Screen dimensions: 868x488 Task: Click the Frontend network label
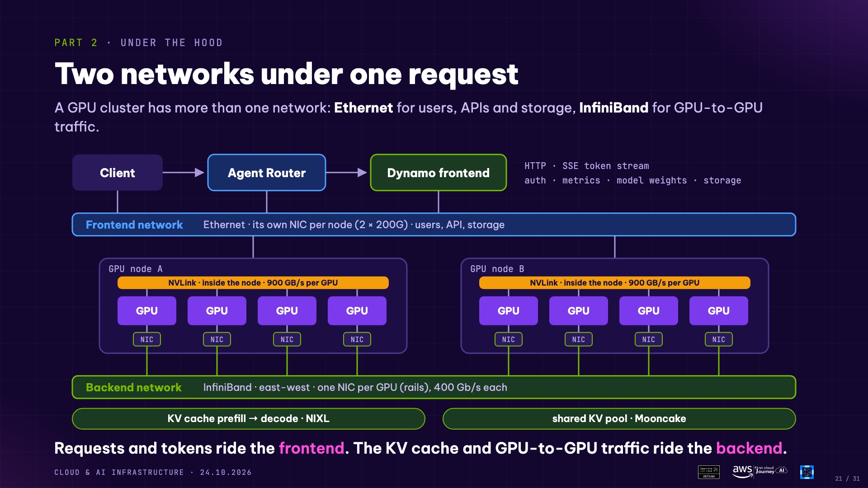pos(134,225)
